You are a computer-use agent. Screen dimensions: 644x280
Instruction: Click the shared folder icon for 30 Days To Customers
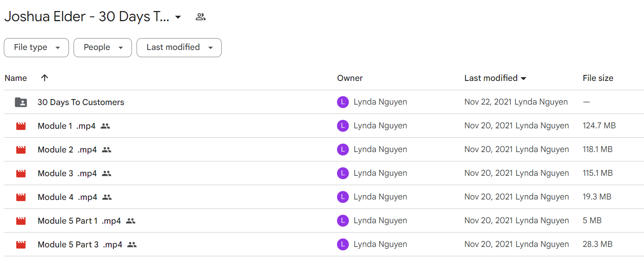coord(21,102)
